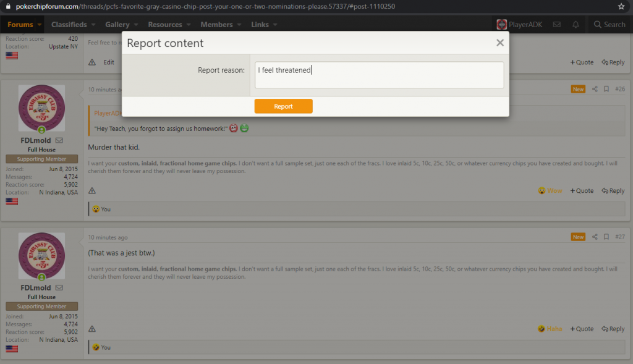Expand the Classifieds dropdown arrow

click(x=93, y=25)
